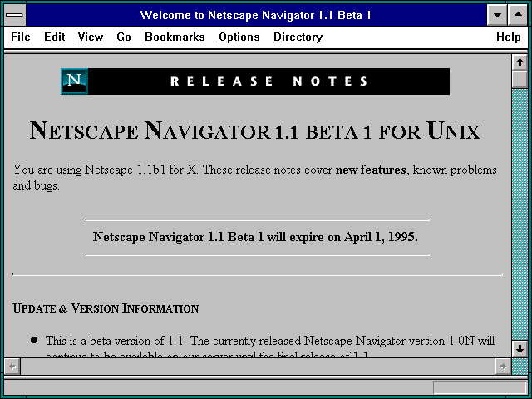The width and height of the screenshot is (532, 399).
Task: Click the vertical scrollbar up arrow
Action: click(520, 62)
